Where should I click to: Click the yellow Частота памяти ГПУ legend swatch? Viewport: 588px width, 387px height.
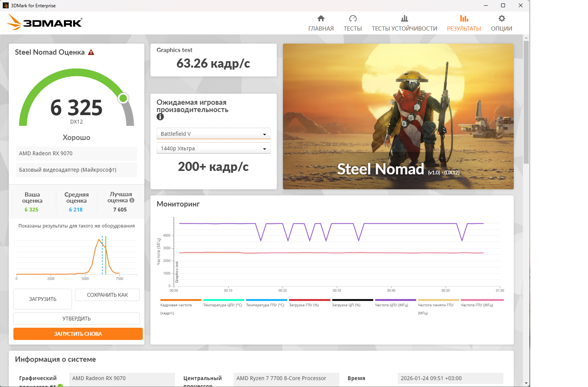438,300
